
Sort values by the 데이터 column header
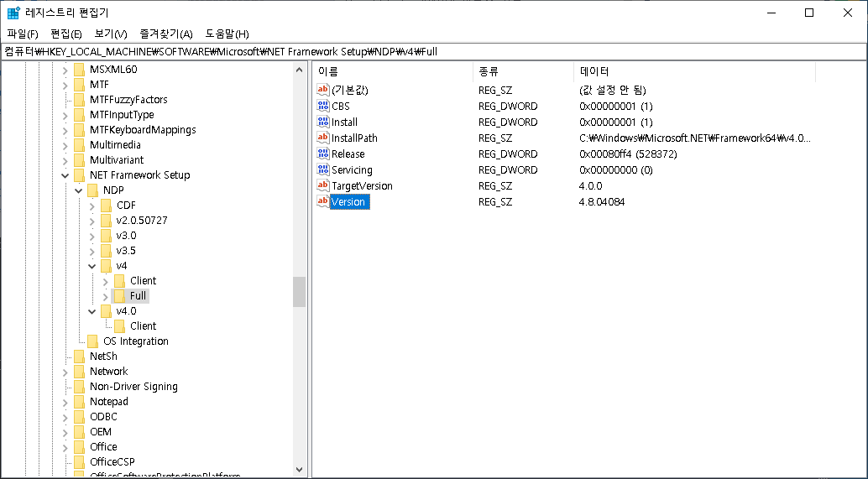click(x=695, y=71)
